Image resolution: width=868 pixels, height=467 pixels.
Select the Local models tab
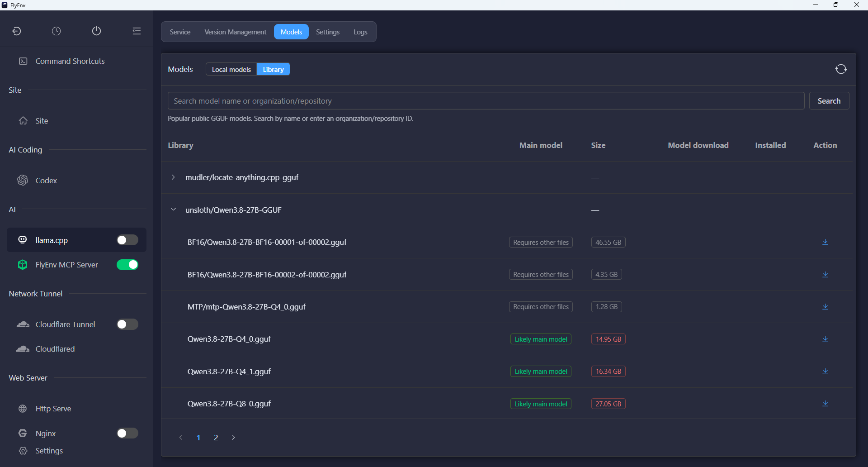231,69
